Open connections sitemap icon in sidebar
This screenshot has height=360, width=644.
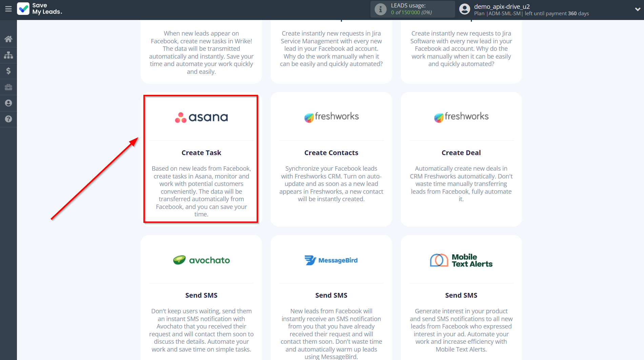click(8, 55)
